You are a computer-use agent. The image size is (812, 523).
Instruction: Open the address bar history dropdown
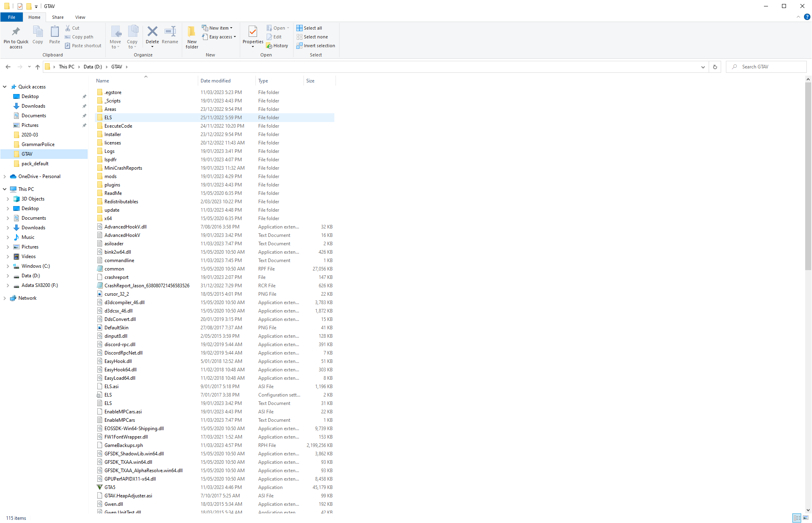[703, 67]
